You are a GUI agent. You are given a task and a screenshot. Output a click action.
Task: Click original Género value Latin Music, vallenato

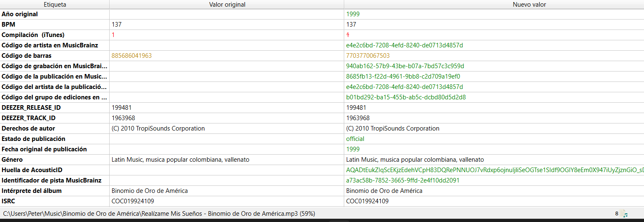pos(181,160)
